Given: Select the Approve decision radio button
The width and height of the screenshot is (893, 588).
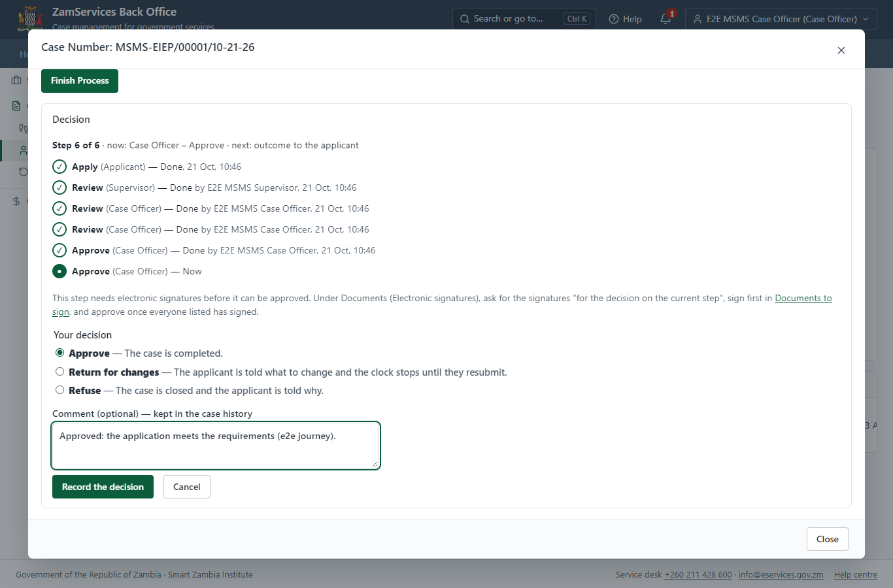Looking at the screenshot, I should click(59, 353).
